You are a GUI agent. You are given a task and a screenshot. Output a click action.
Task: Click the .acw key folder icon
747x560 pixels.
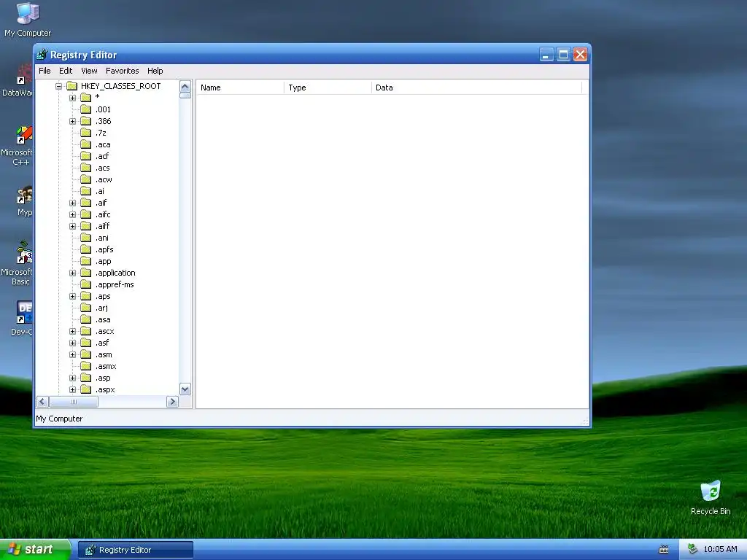pos(86,179)
